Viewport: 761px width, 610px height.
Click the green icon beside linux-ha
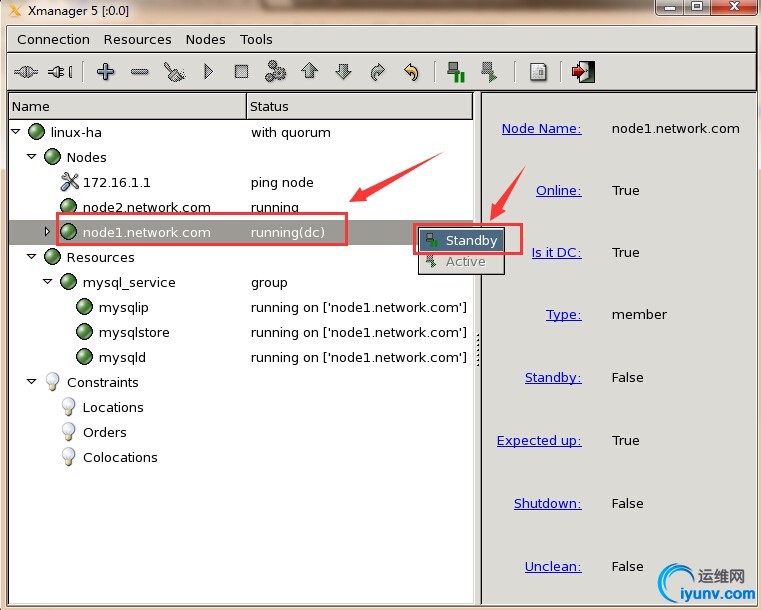(36, 132)
